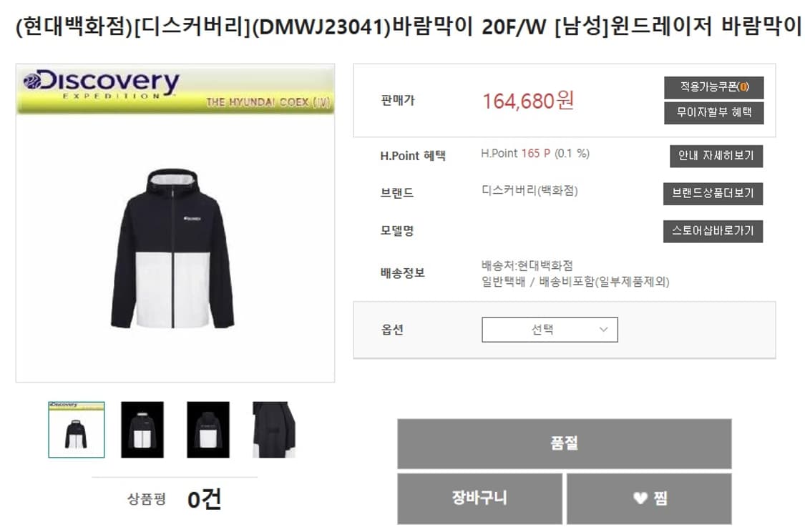Select the first jacket thumbnail

[x=77, y=430]
